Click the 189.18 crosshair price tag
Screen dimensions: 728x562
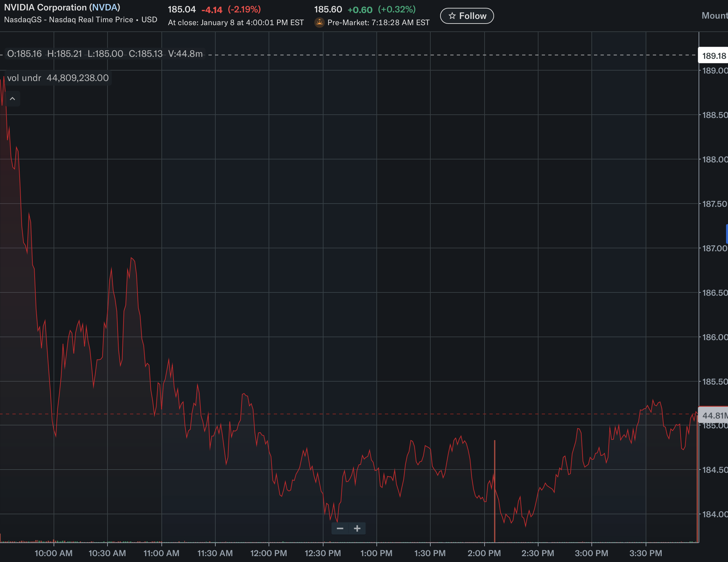tap(713, 56)
